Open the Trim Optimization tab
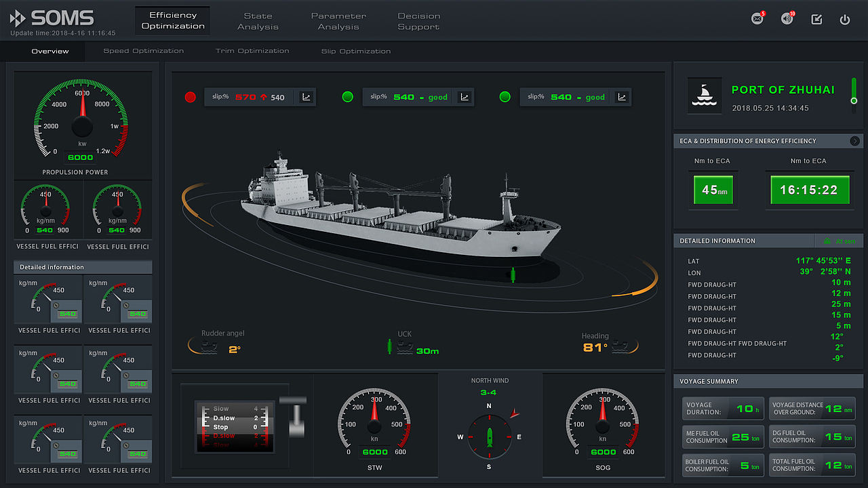Screen dimensions: 868x488 pos(252,51)
